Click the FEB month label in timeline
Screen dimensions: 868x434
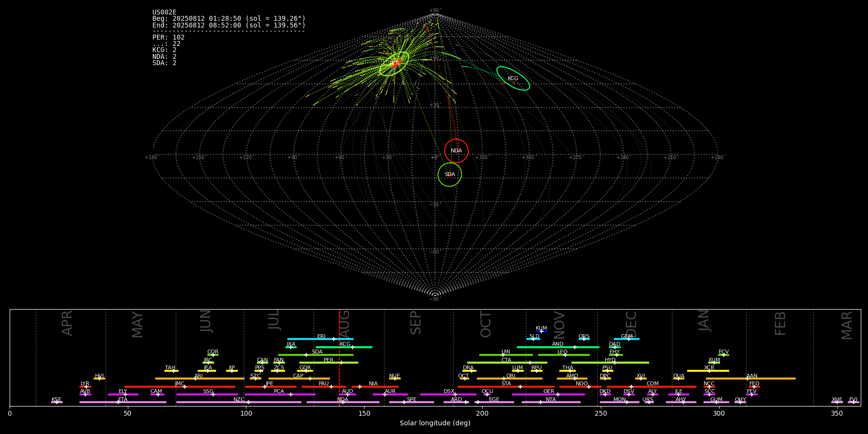pyautogui.click(x=780, y=324)
